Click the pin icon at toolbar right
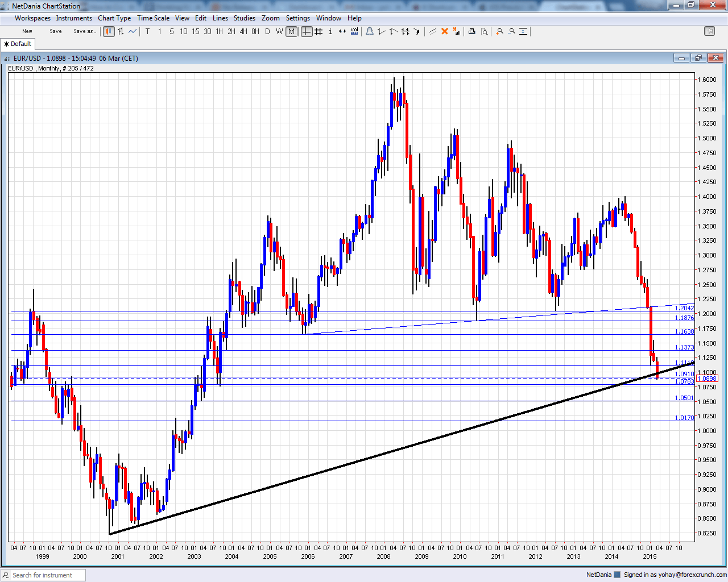The width and height of the screenshot is (728, 582). click(x=709, y=31)
